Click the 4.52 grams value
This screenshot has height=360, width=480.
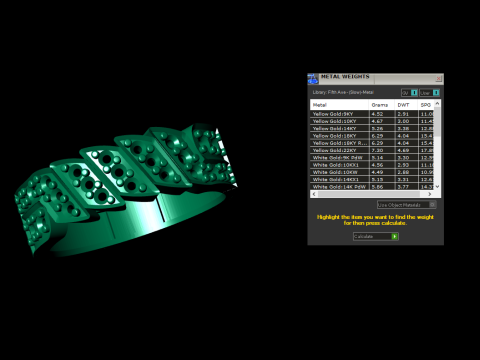(377, 114)
